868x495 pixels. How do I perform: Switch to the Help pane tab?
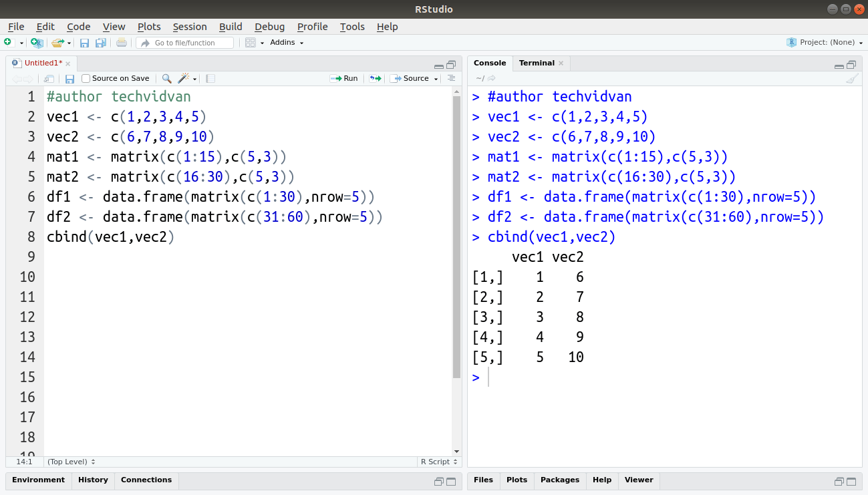point(602,480)
